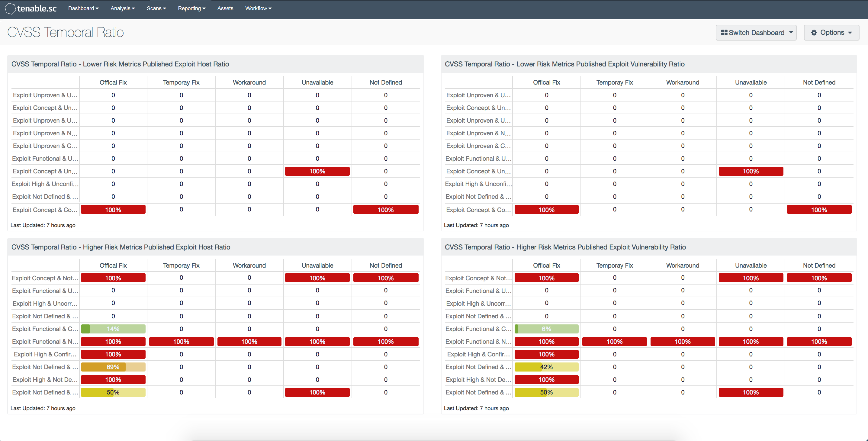Click Workaround header in Lower Risk Vulnerability Ratio

pos(683,82)
